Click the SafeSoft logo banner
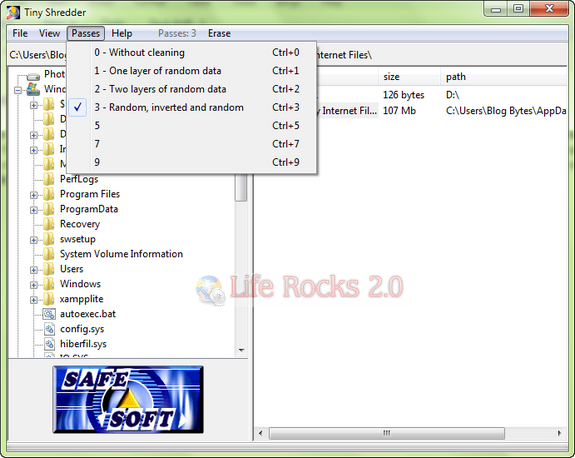Screen dimensions: 575x458 [x=128, y=399]
